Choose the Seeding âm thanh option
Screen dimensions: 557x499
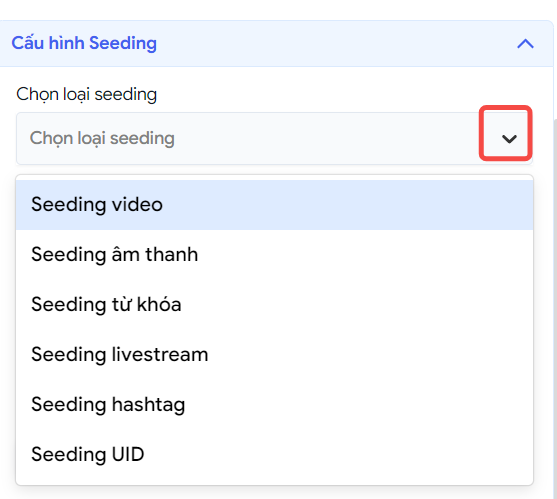274,255
